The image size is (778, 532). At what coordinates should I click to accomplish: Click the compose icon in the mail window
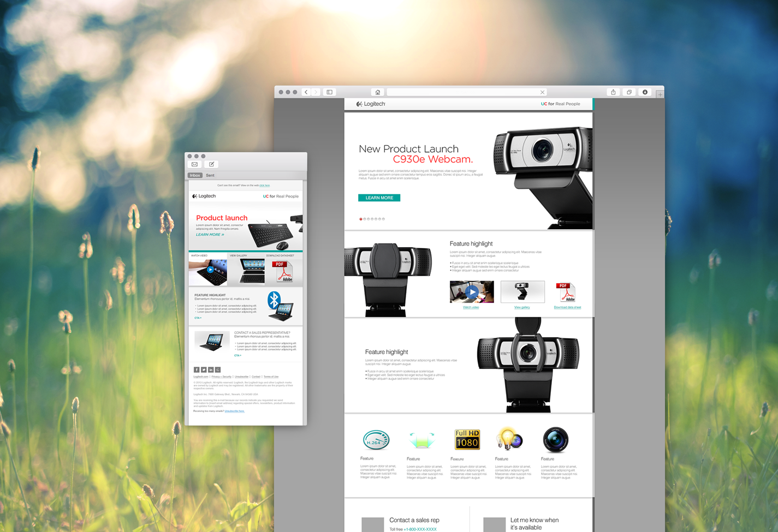(x=212, y=164)
